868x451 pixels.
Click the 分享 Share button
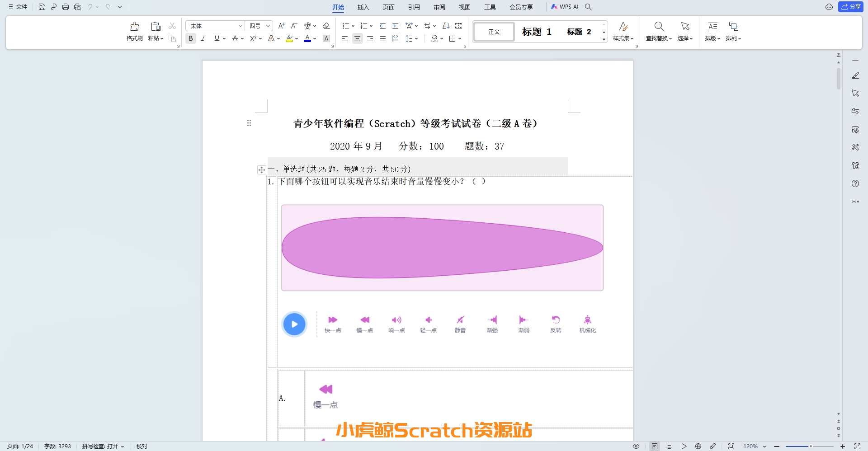(851, 7)
